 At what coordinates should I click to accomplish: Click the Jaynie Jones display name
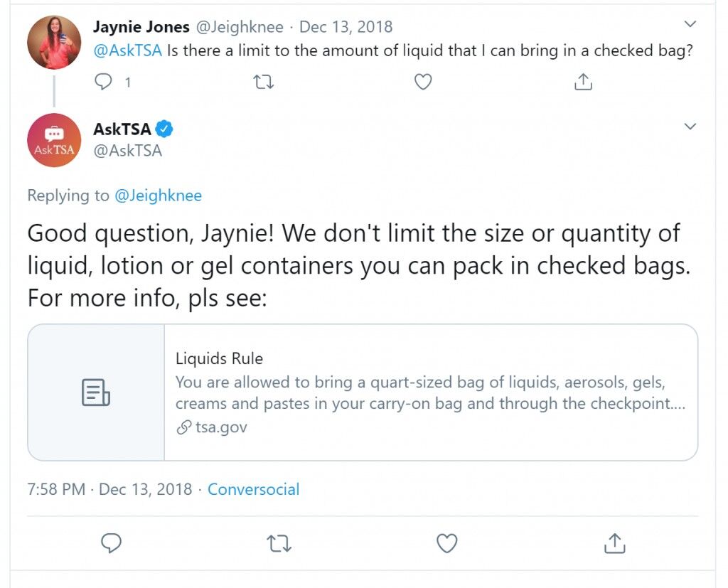141,26
